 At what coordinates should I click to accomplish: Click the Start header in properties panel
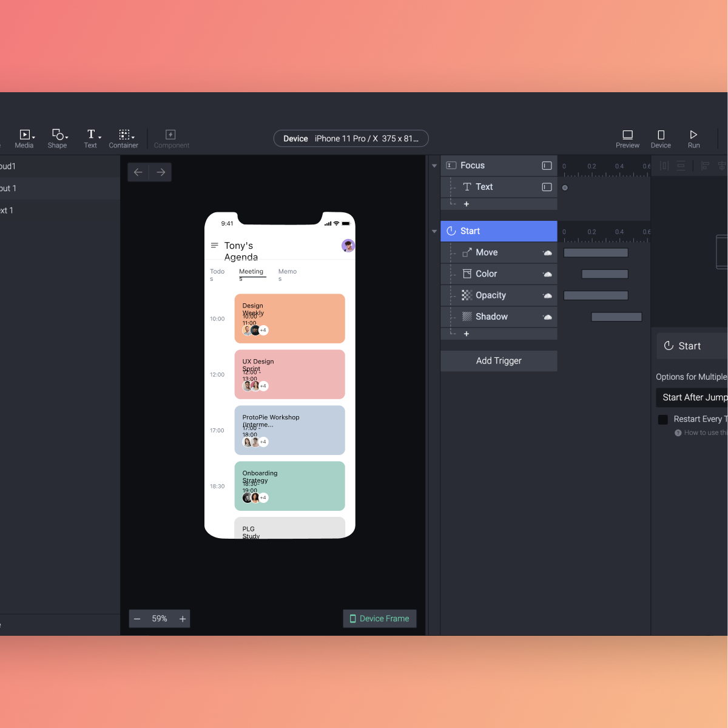pyautogui.click(x=692, y=346)
